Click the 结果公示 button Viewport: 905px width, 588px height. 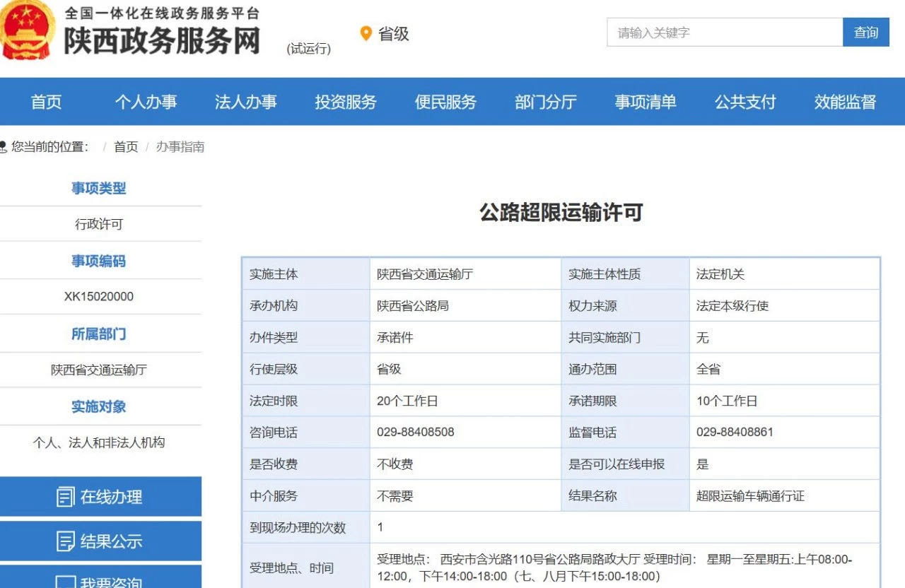pyautogui.click(x=100, y=541)
